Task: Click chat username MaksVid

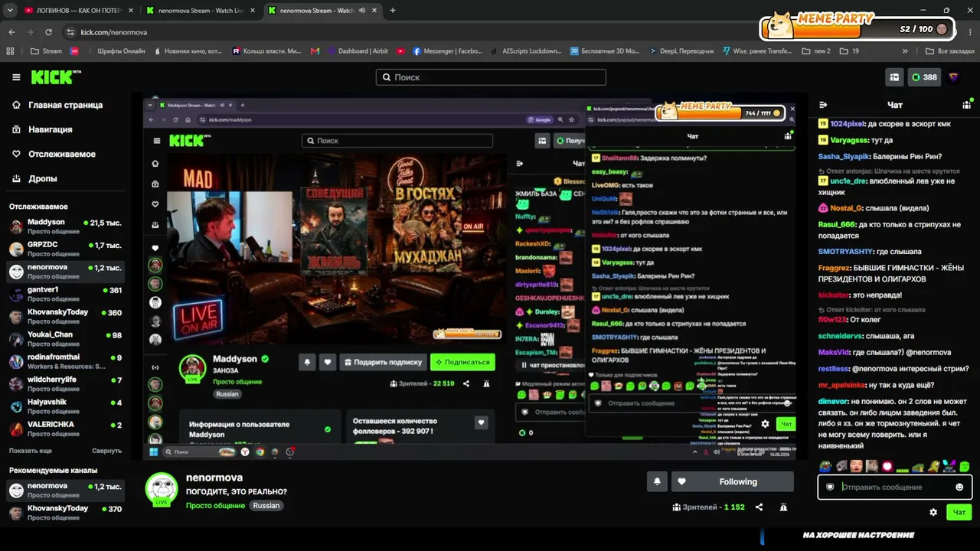Action: tap(834, 352)
